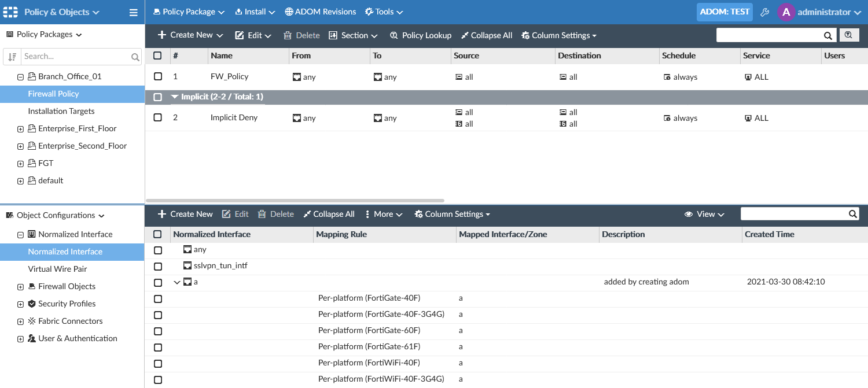This screenshot has height=388, width=868.
Task: Check the FortiGate-40F mapping checkbox
Action: (x=158, y=299)
